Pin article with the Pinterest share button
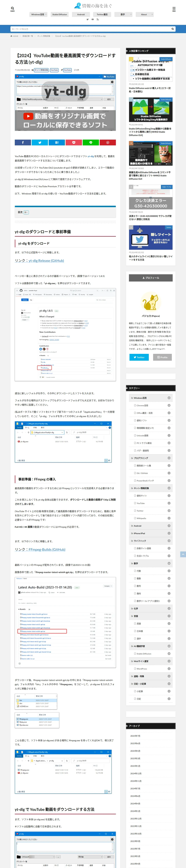Image resolution: width=186 pixels, height=868 pixels. tap(107, 142)
